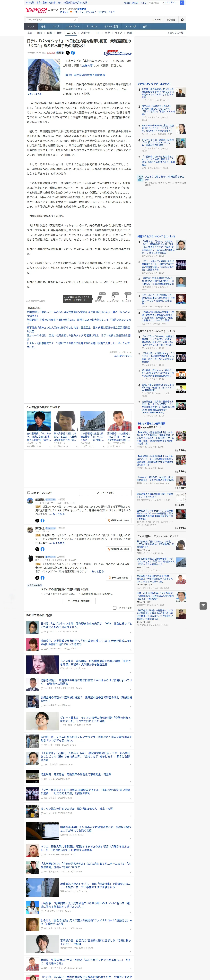
Task: Select the スポーツ category tab
Action: (x=86, y=33)
